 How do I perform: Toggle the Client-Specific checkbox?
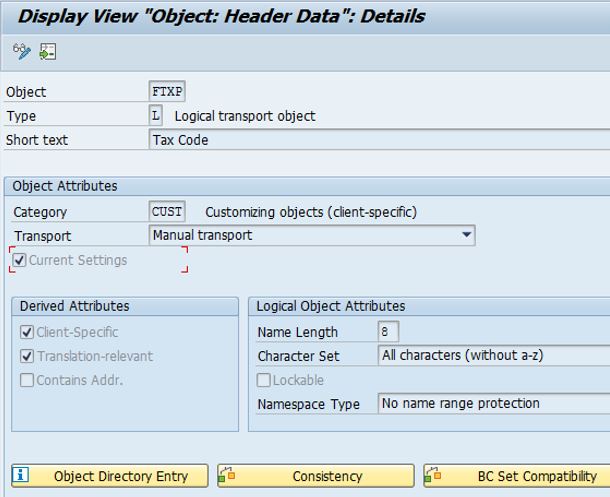[x=27, y=332]
